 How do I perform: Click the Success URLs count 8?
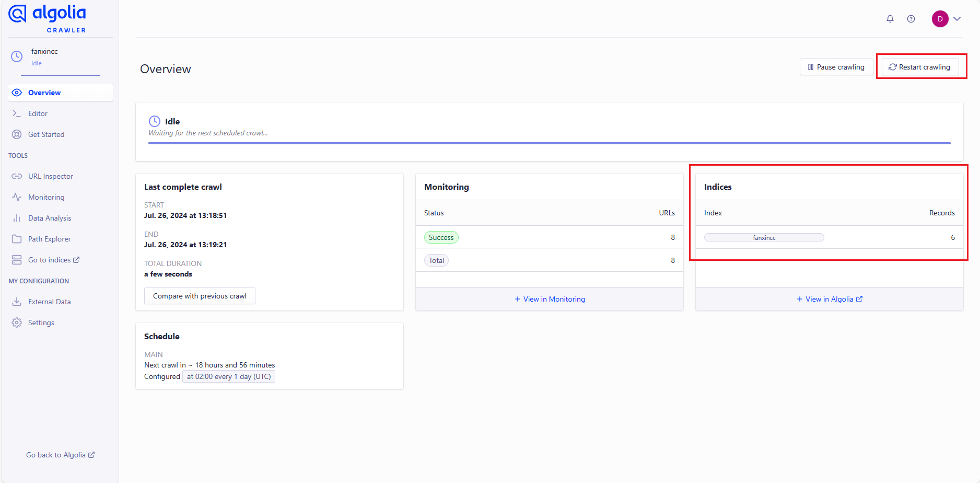coord(673,237)
